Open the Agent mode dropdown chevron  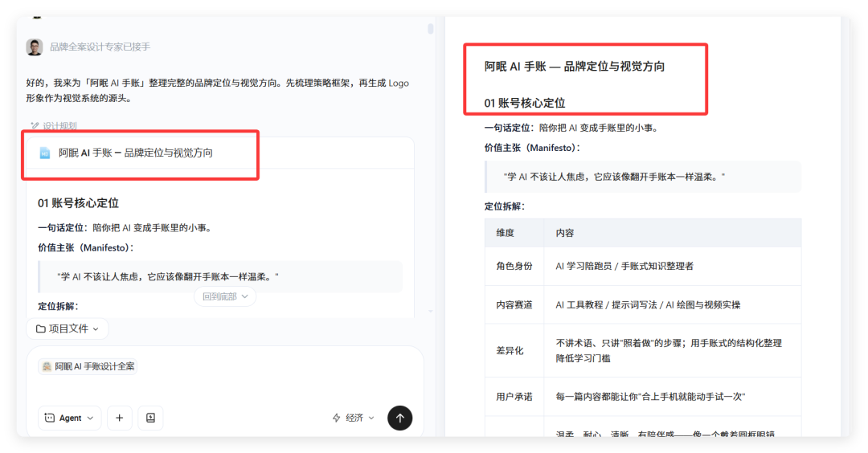point(90,418)
